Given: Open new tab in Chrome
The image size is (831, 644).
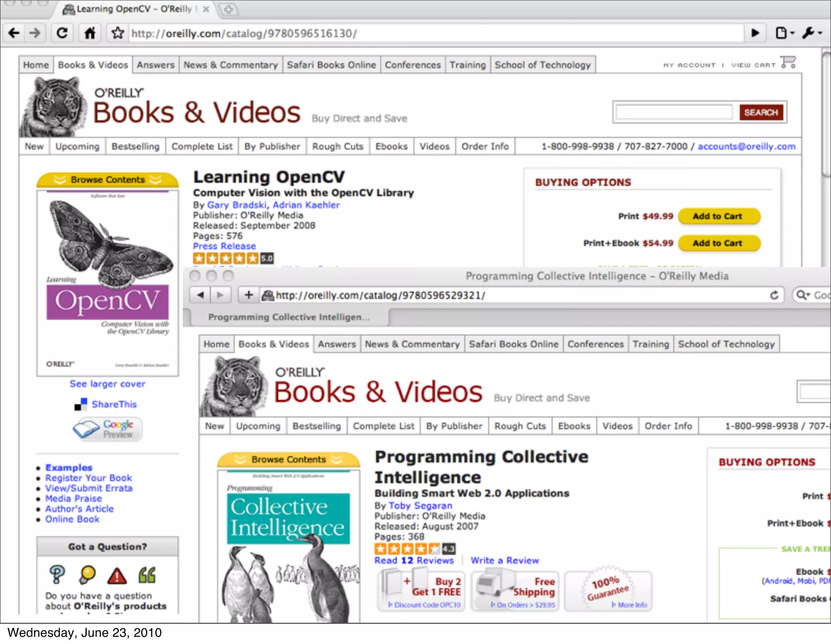Looking at the screenshot, I should click(x=228, y=9).
